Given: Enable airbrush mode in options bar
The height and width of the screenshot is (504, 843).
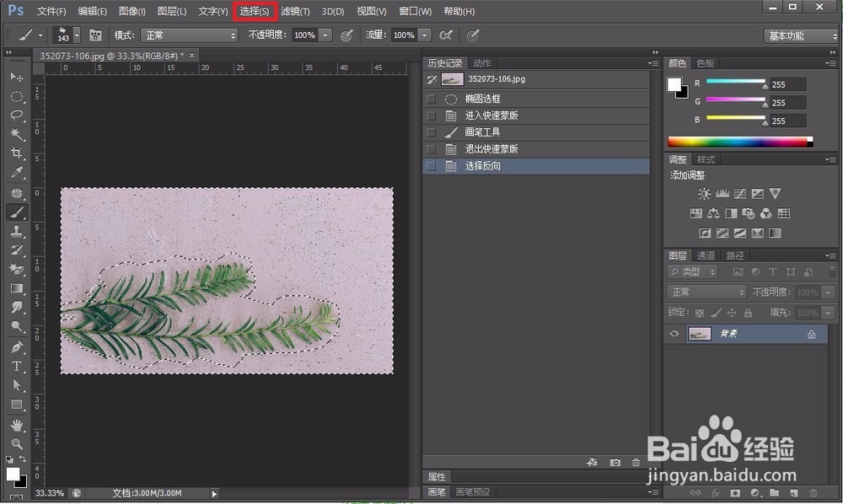Looking at the screenshot, I should pos(446,35).
